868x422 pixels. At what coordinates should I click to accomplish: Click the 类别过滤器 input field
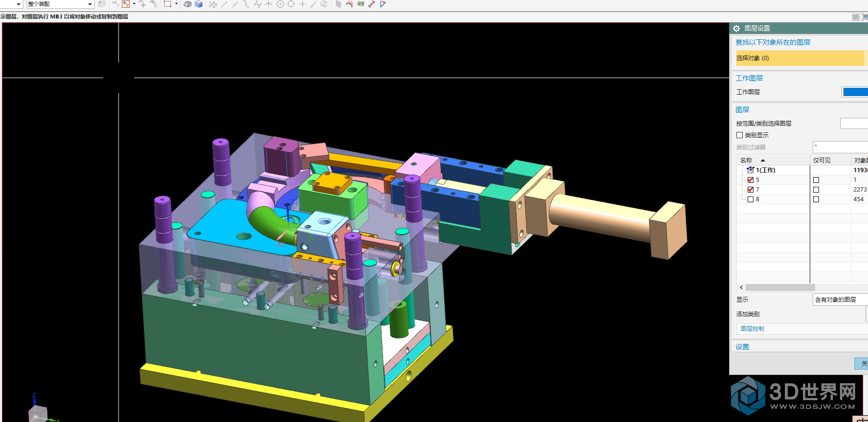(840, 147)
